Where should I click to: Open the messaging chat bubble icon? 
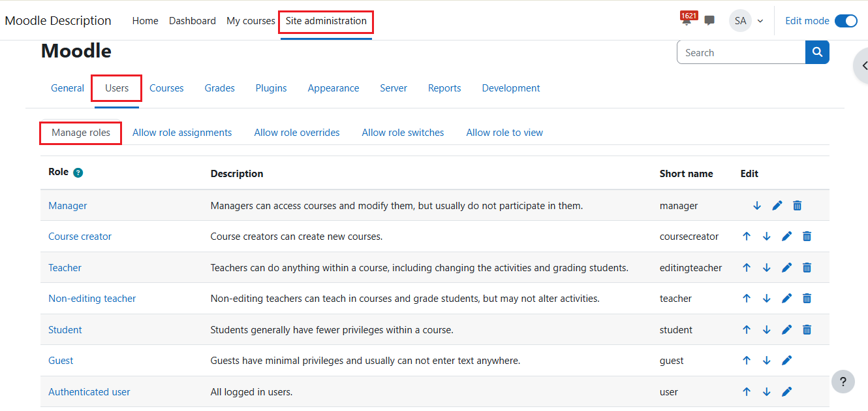[x=709, y=21]
